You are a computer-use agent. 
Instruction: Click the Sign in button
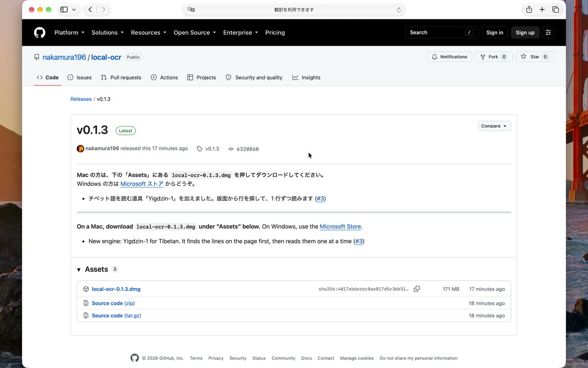tap(495, 32)
